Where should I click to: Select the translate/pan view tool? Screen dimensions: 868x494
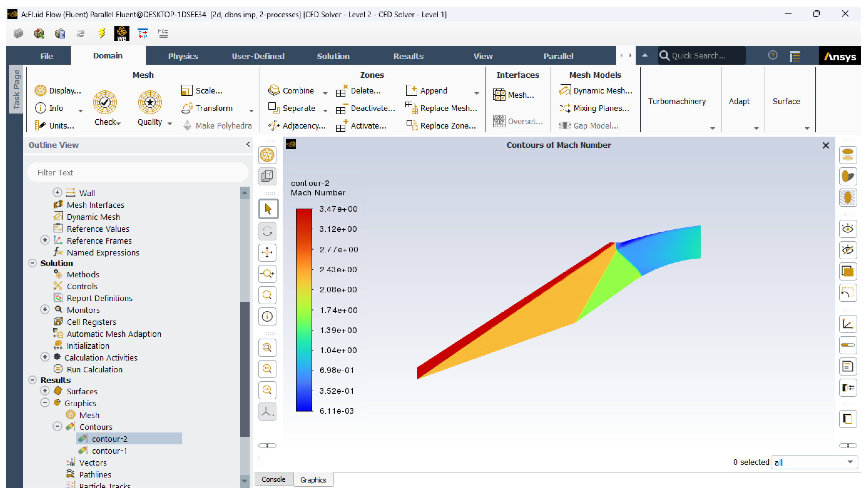pyautogui.click(x=267, y=252)
